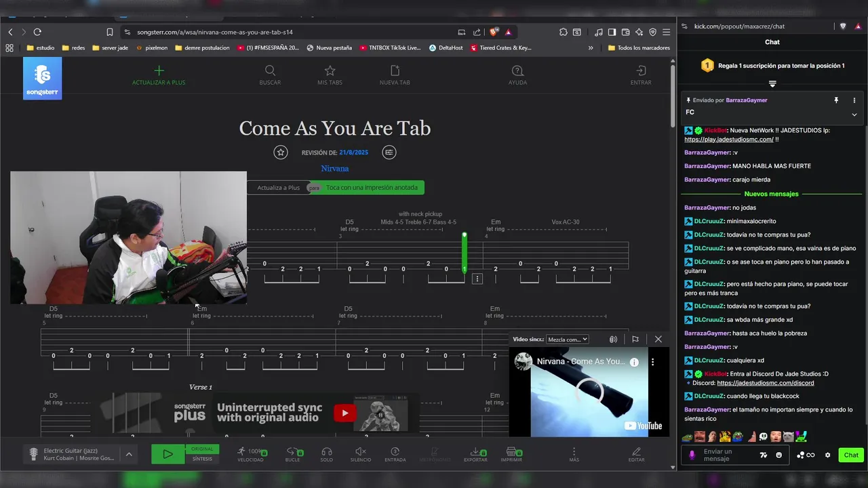
Task: Reload the Songsterr page
Action: tap(37, 32)
